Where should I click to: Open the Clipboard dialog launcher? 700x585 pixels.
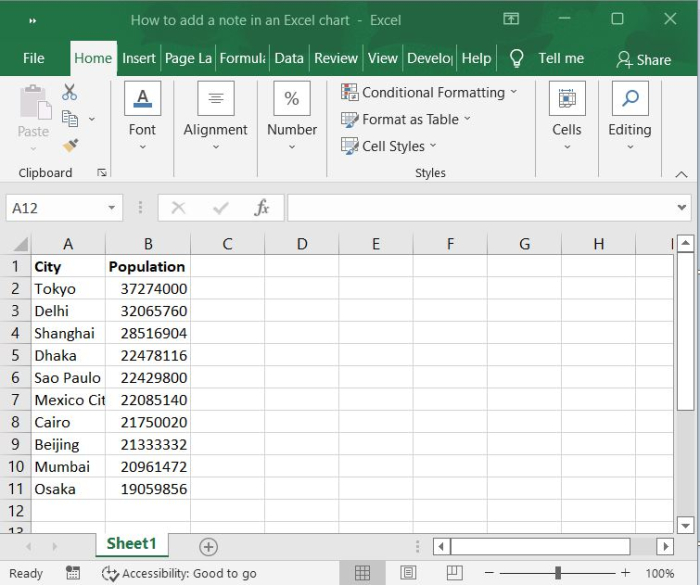click(102, 172)
